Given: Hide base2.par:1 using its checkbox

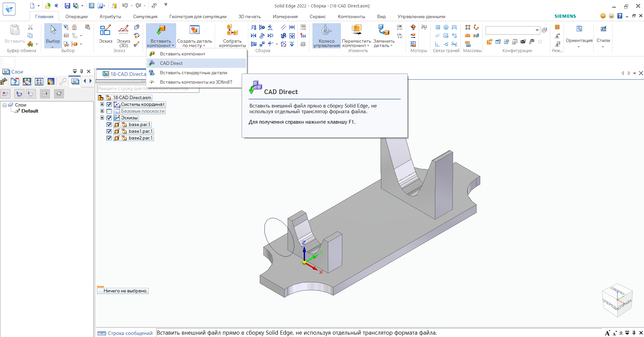Looking at the screenshot, I should click(109, 138).
